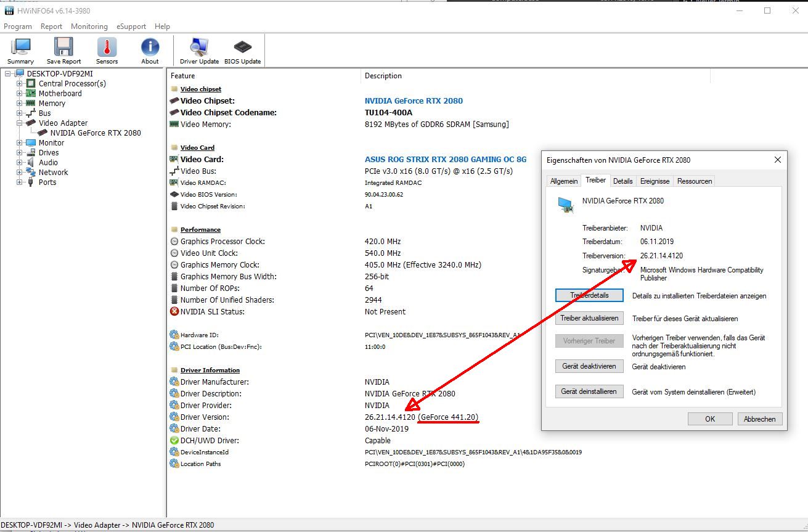Screen dimensions: 808x532
Task: Click the Graphics Processor Clock icon
Action: (x=174, y=241)
